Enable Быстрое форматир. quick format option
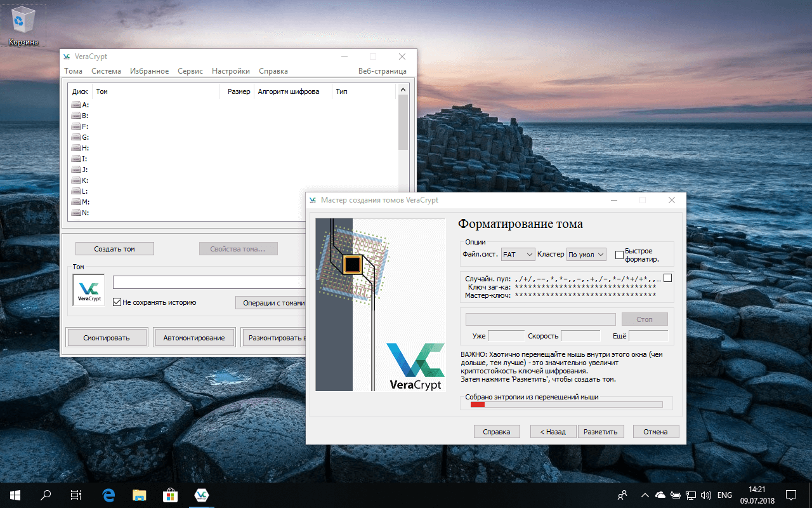Image resolution: width=812 pixels, height=508 pixels. point(619,254)
